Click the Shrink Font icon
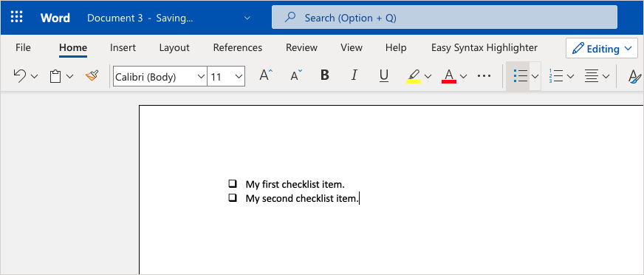The image size is (644, 275). [x=296, y=75]
